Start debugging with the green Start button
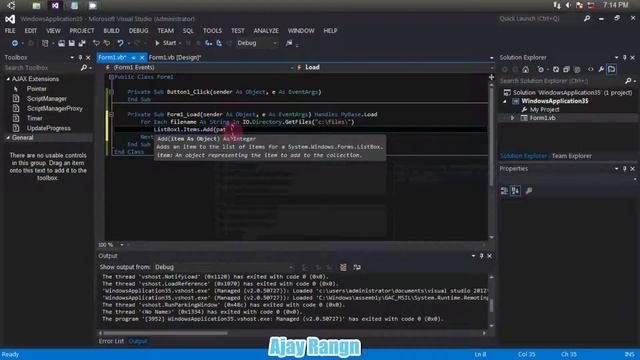Image resolution: width=640 pixels, height=360 pixels. click(165, 43)
